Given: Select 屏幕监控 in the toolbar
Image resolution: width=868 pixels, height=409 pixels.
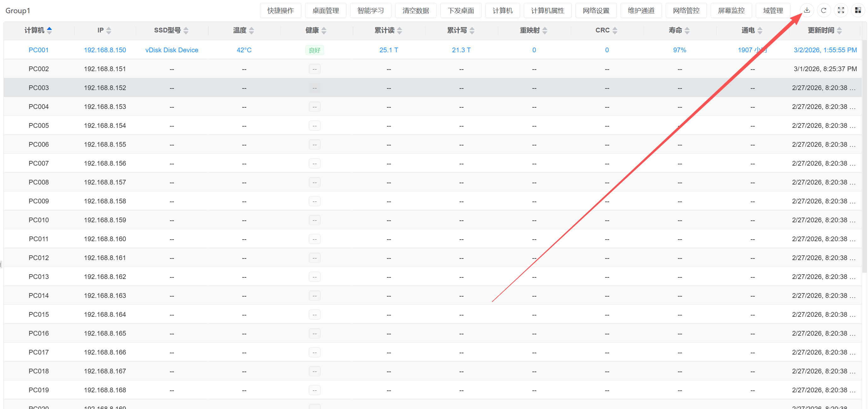Looking at the screenshot, I should tap(731, 10).
